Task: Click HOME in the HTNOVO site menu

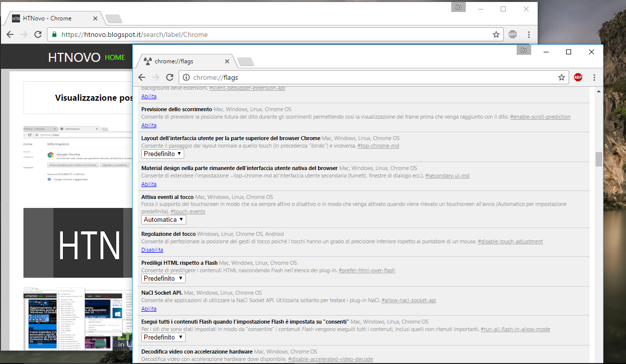Action: point(115,57)
